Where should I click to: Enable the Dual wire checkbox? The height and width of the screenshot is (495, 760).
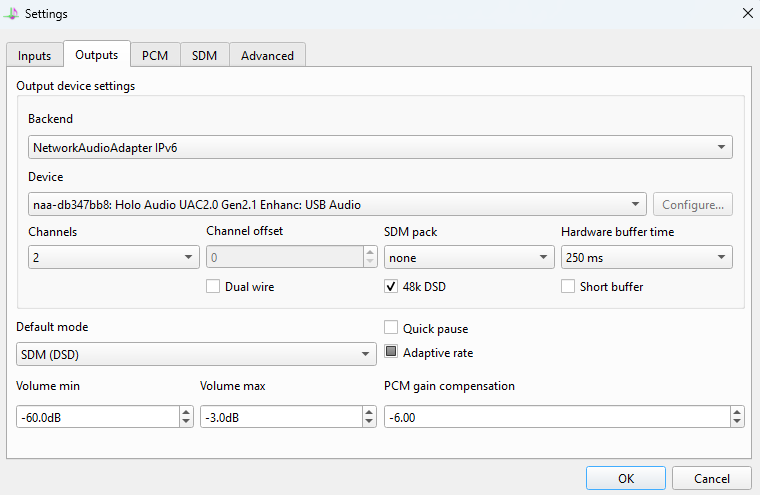tap(213, 287)
